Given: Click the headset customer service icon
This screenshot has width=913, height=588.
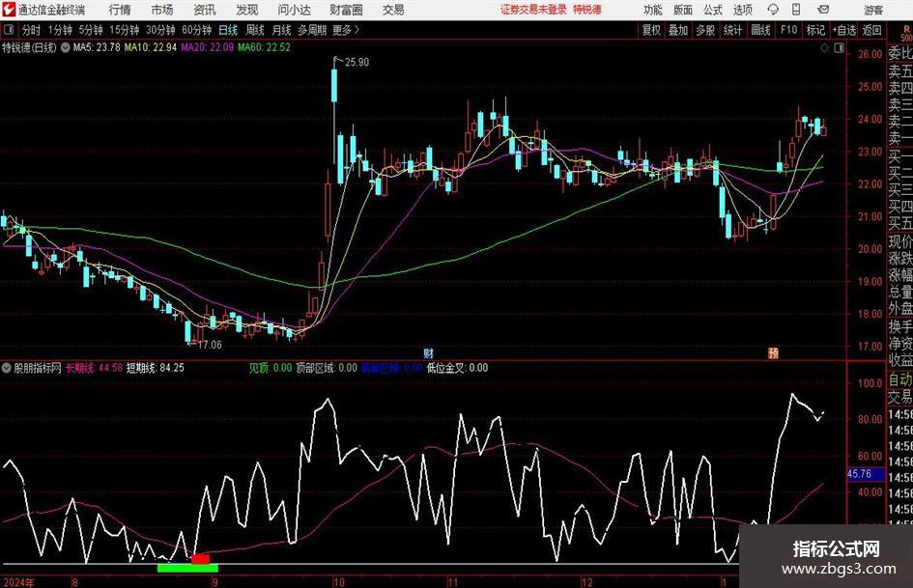Looking at the screenshot, I should pos(773,10).
